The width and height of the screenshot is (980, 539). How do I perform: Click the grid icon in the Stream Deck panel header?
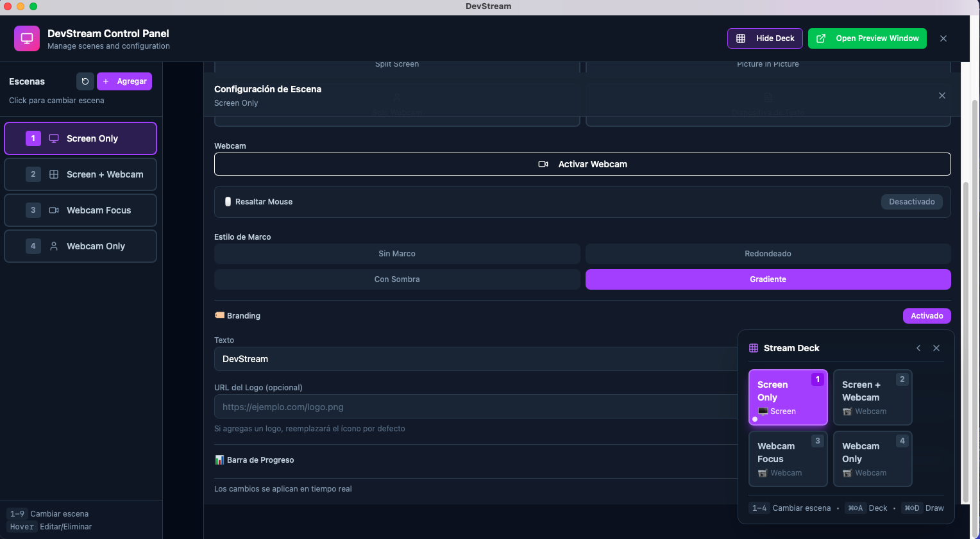pos(753,348)
